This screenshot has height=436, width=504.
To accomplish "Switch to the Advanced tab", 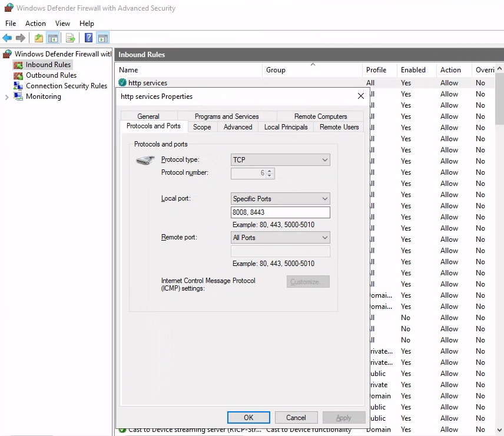I will 238,127.
